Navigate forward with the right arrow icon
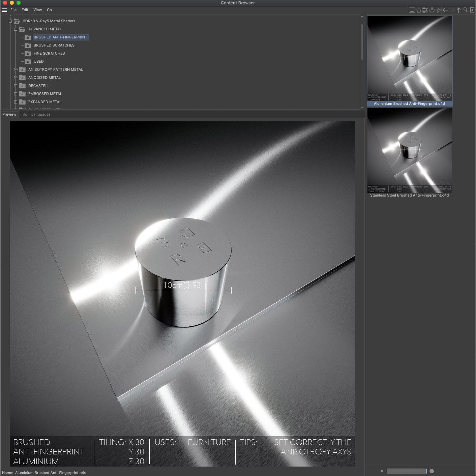The height and width of the screenshot is (476, 476). point(452,10)
